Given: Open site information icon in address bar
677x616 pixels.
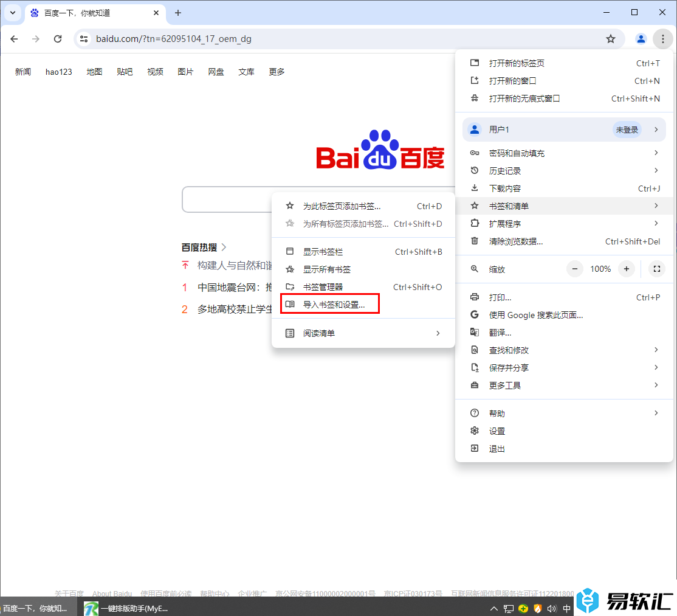Looking at the screenshot, I should [84, 39].
